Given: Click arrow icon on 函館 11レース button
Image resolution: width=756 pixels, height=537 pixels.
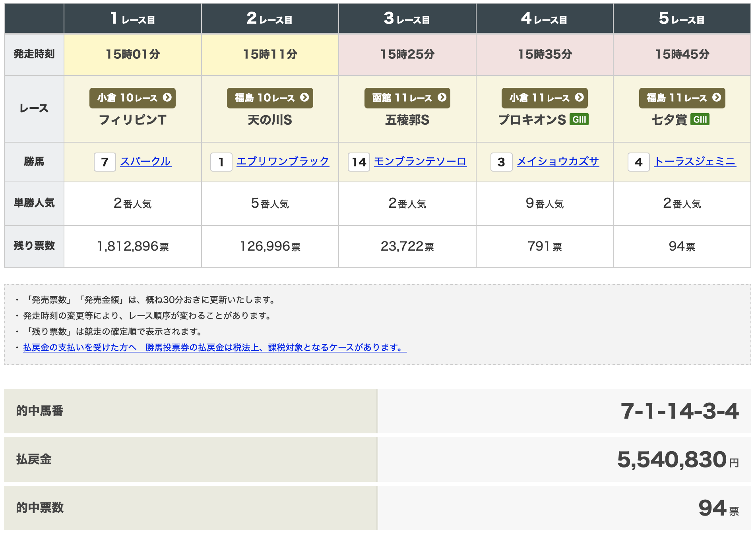Looking at the screenshot, I should pyautogui.click(x=442, y=97).
